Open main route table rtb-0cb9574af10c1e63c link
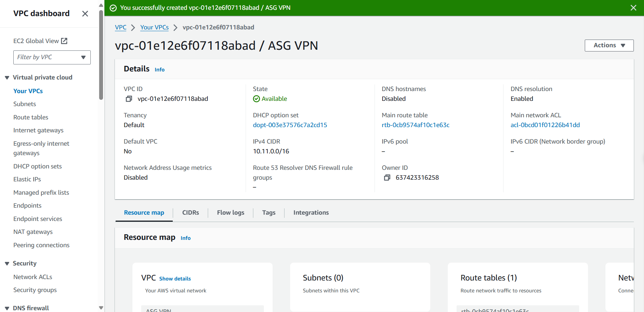644x312 pixels. (416, 125)
